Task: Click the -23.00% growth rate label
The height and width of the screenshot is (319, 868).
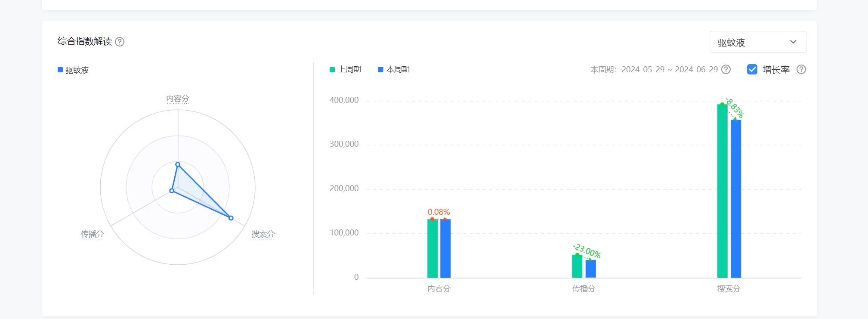Action: (587, 251)
